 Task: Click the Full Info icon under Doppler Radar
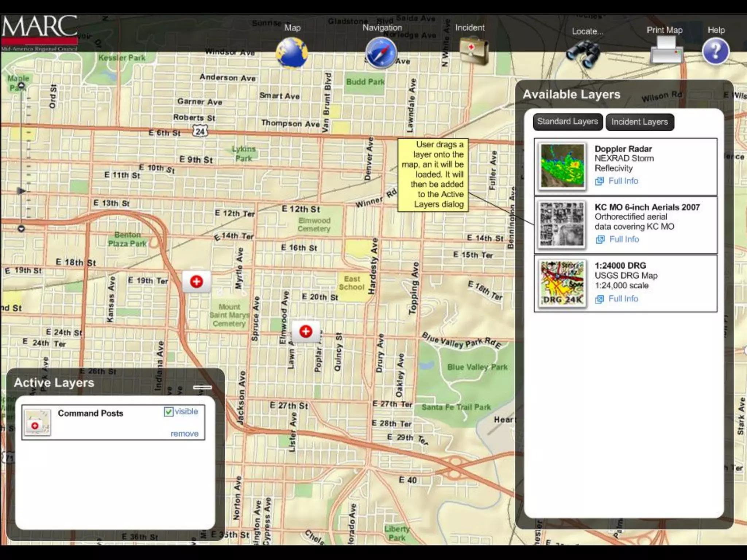click(599, 181)
